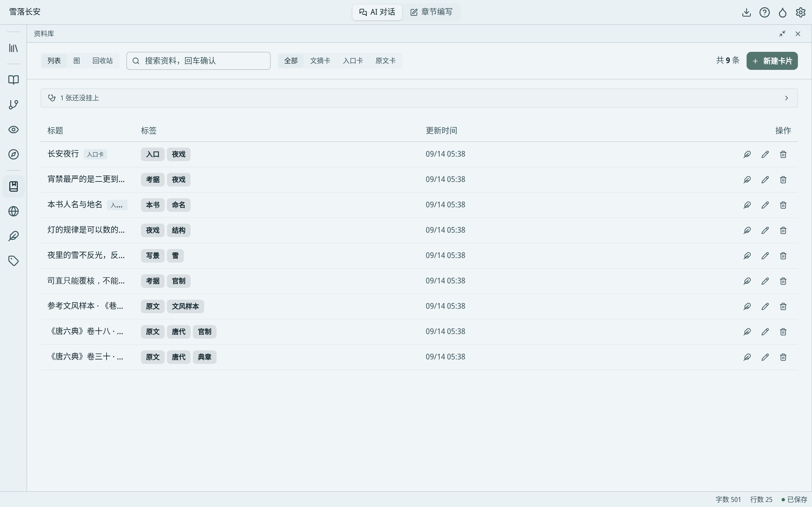Screen dimensions: 812x507
Task: Select the git branch sidebar icon
Action: (14, 104)
